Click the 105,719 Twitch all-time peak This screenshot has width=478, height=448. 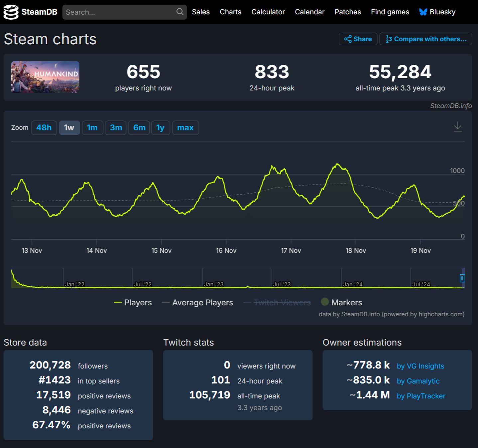tap(210, 395)
